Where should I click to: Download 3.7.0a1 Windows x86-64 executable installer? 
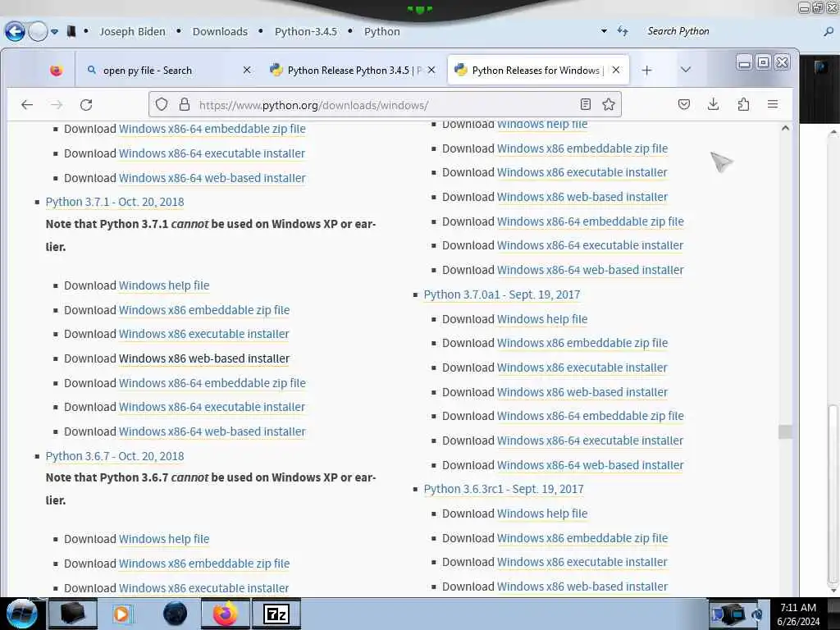[590, 441]
